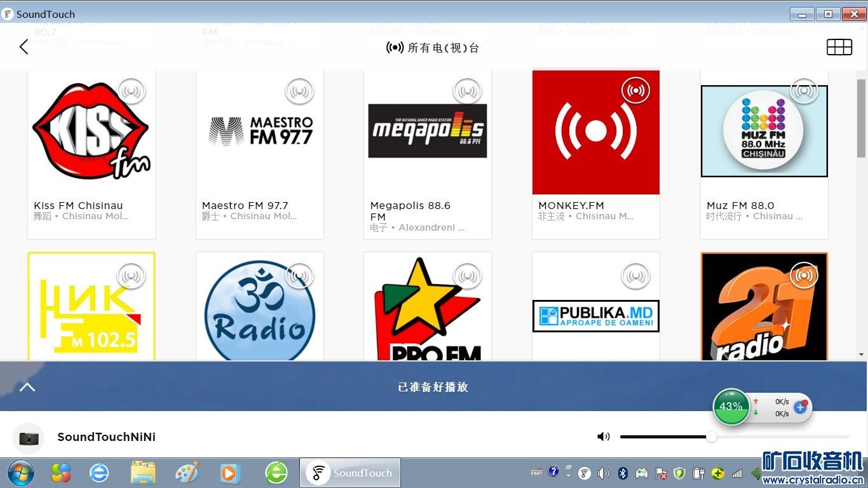Open the battery power tray icon

698,473
